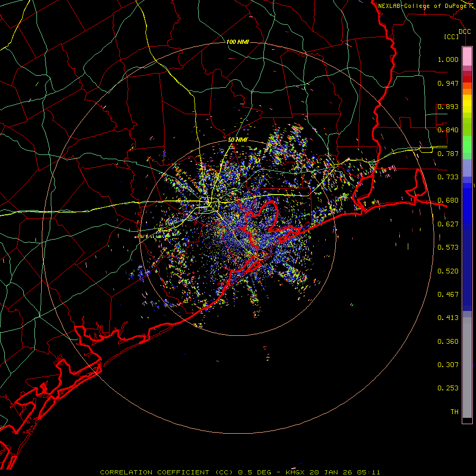Select the 0.787 scale value

tap(448, 153)
